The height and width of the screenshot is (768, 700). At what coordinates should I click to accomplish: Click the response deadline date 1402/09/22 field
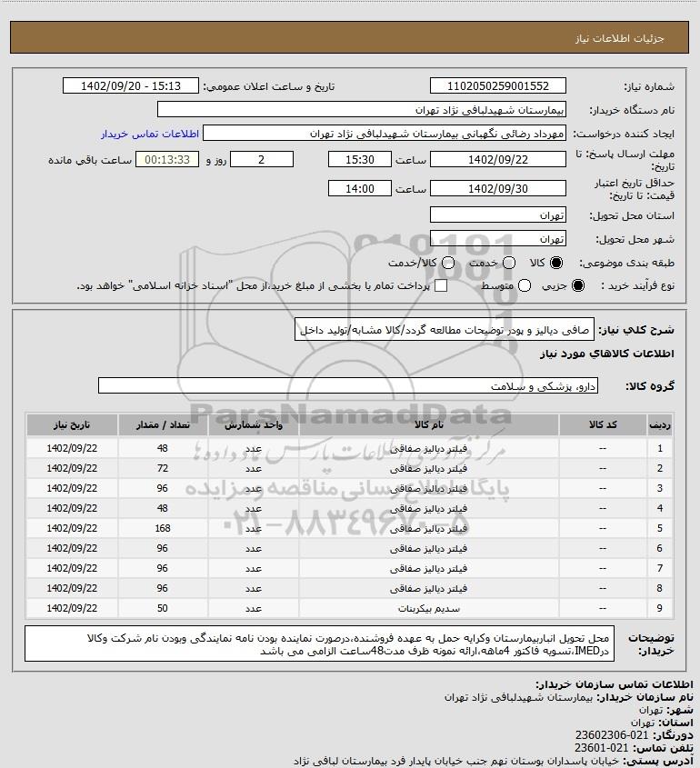(497, 160)
